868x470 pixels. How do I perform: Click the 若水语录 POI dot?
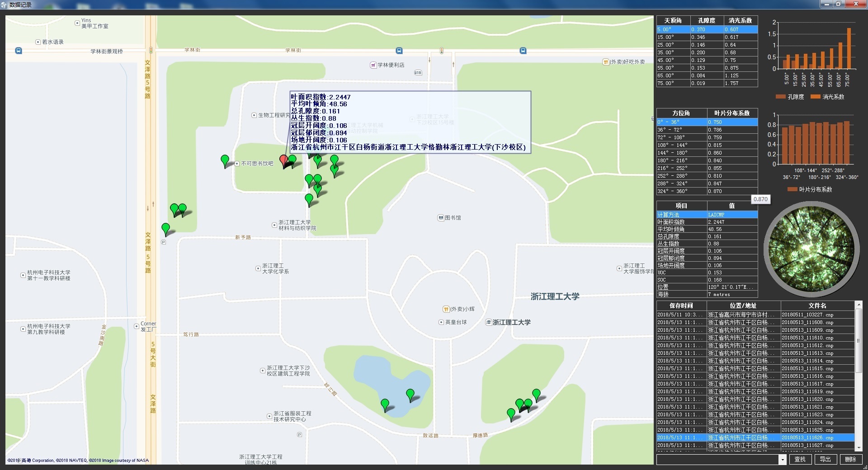(x=38, y=42)
